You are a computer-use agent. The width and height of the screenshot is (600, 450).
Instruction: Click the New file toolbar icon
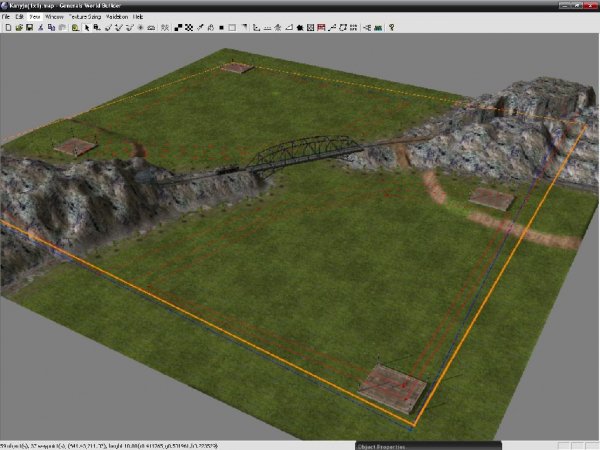[6, 27]
